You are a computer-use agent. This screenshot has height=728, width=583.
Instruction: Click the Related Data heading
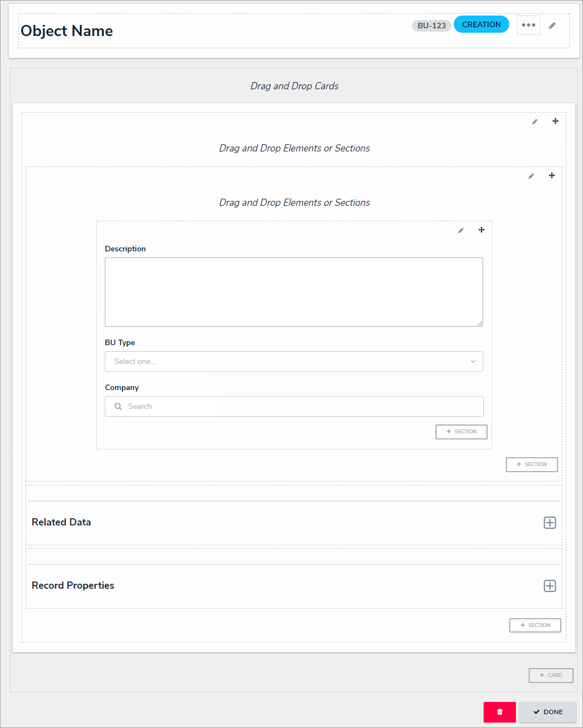point(62,522)
